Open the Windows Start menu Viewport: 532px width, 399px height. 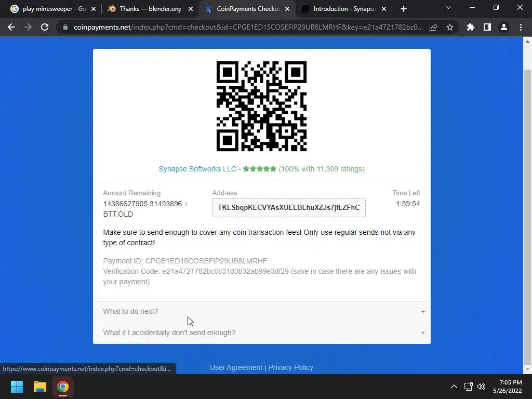click(17, 387)
